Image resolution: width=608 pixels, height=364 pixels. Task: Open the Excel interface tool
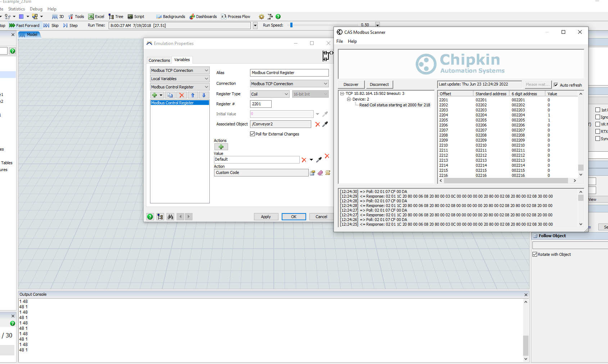click(x=96, y=17)
